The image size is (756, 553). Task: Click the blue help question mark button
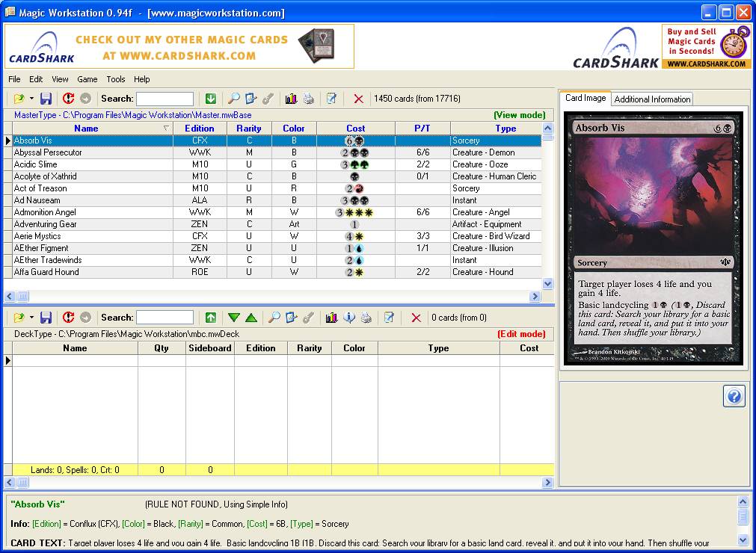click(x=734, y=397)
